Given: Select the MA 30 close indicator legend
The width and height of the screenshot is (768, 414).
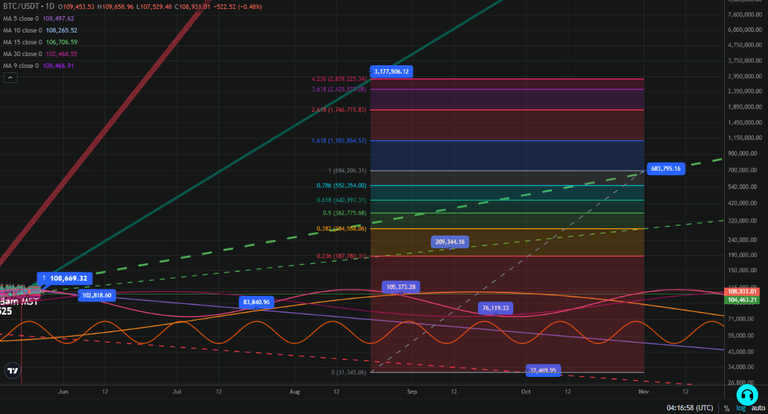Looking at the screenshot, I should [x=40, y=54].
